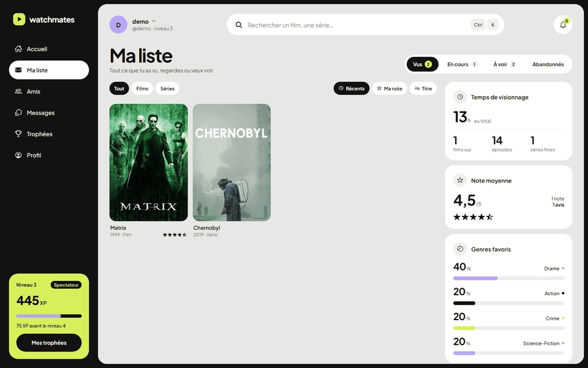Click the demo avatar circle

tap(118, 25)
